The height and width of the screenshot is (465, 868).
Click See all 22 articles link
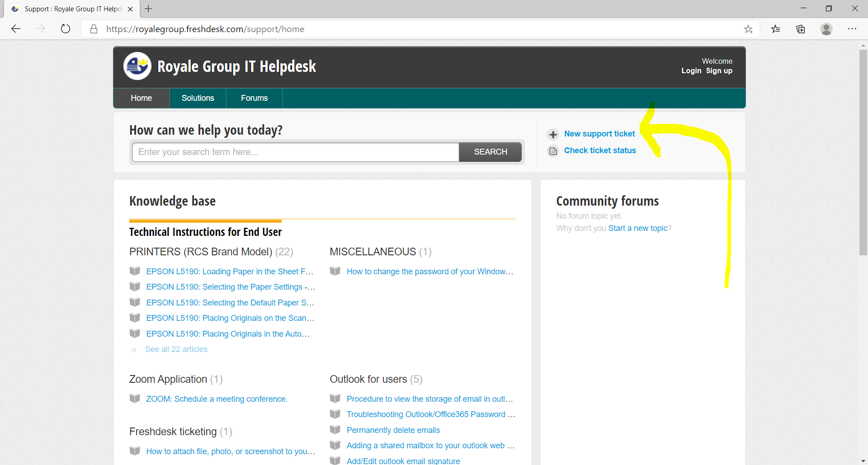(x=176, y=349)
